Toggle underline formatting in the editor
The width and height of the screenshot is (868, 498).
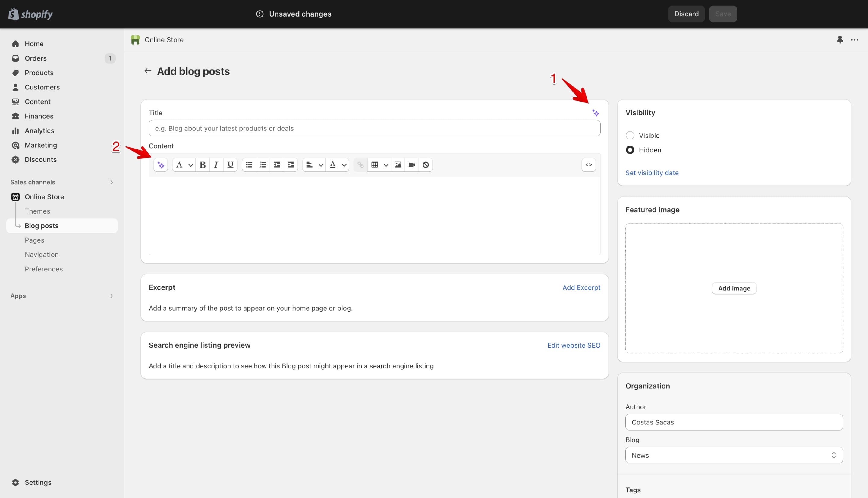point(230,165)
